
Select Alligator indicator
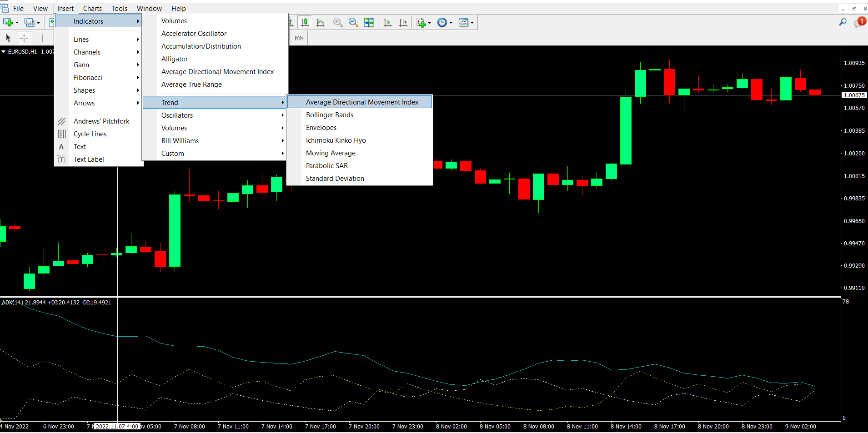point(214,59)
